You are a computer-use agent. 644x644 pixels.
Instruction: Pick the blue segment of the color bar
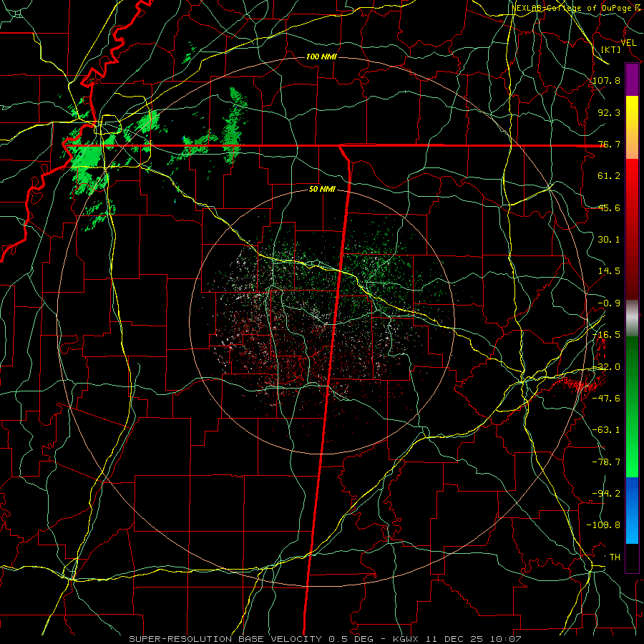coord(632,510)
